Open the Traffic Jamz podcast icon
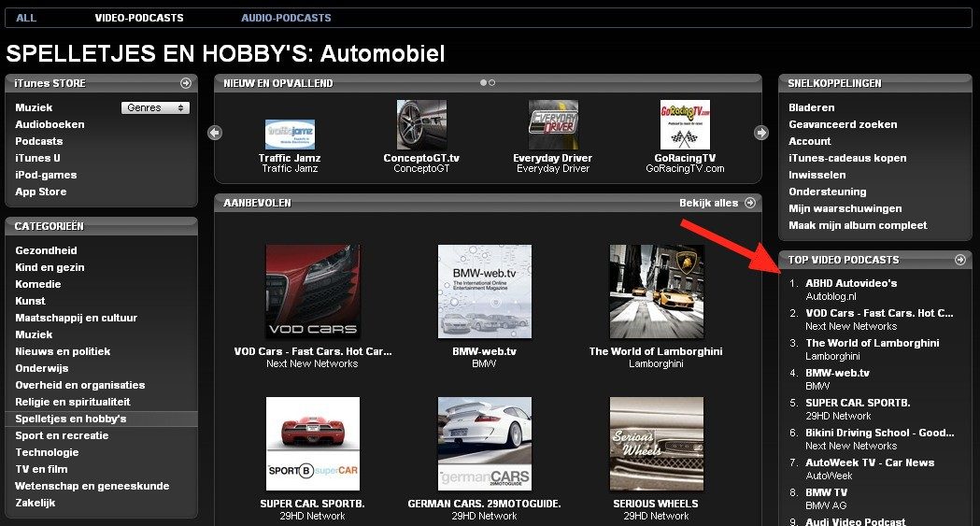This screenshot has width=980, height=526. [x=290, y=134]
